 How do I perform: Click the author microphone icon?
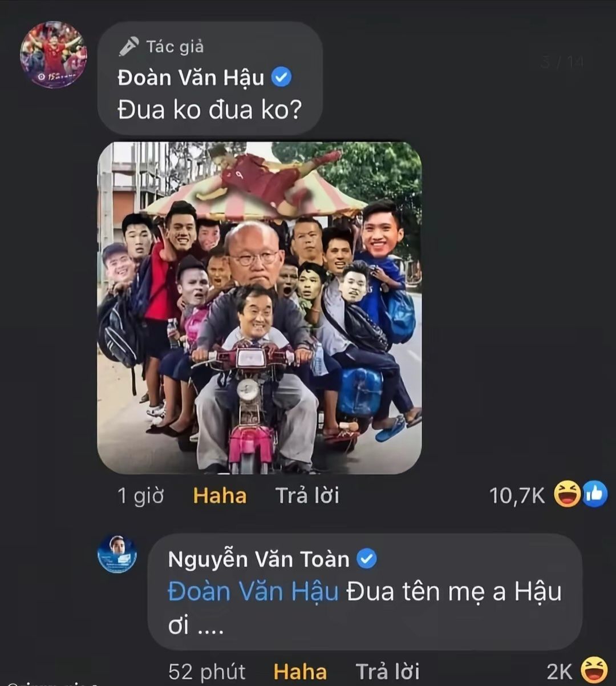(128, 46)
